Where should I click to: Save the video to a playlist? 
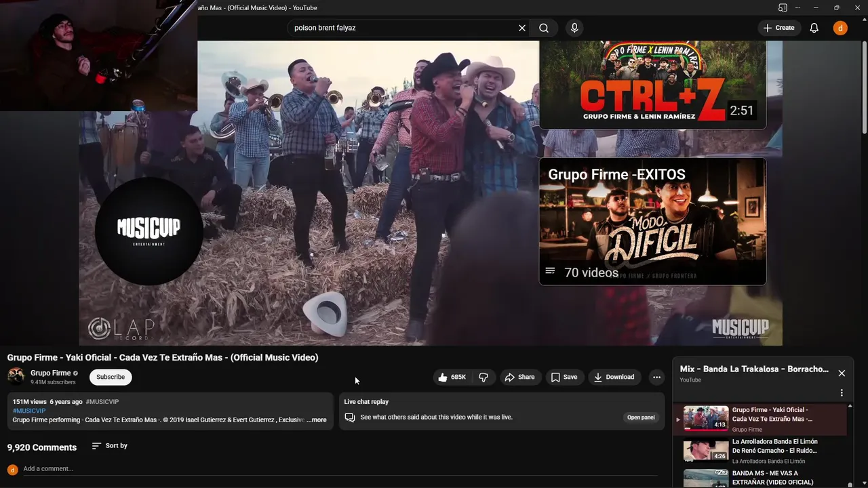pyautogui.click(x=564, y=377)
